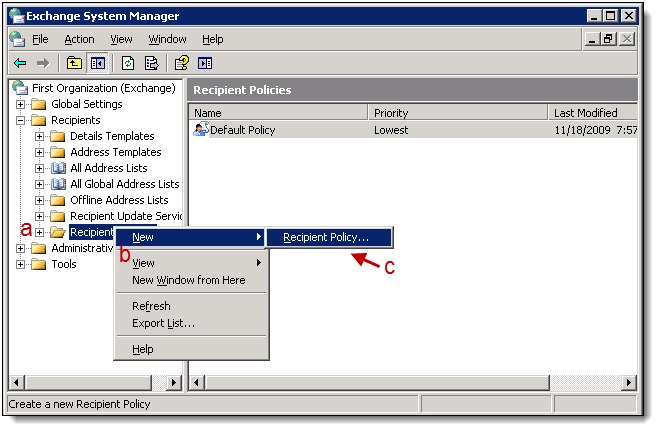Choose New Window from Here

pyautogui.click(x=191, y=280)
